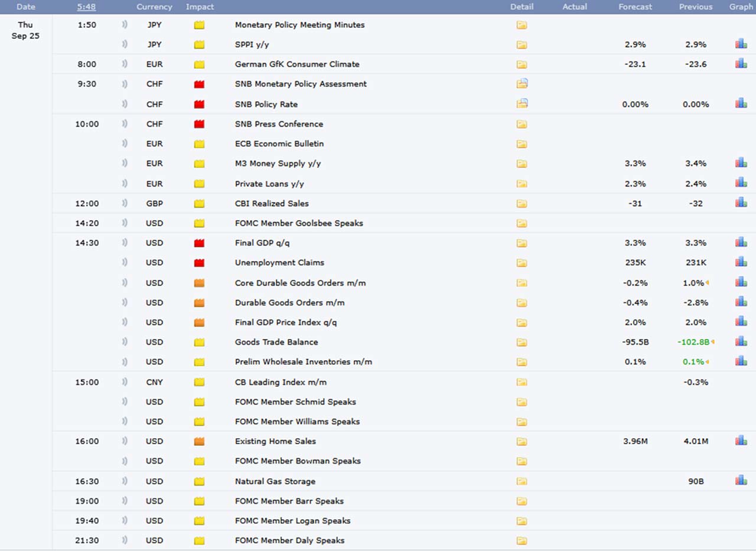756x551 pixels.
Task: Click yellow impact swatch for SPPI y/y
Action: pyautogui.click(x=199, y=44)
